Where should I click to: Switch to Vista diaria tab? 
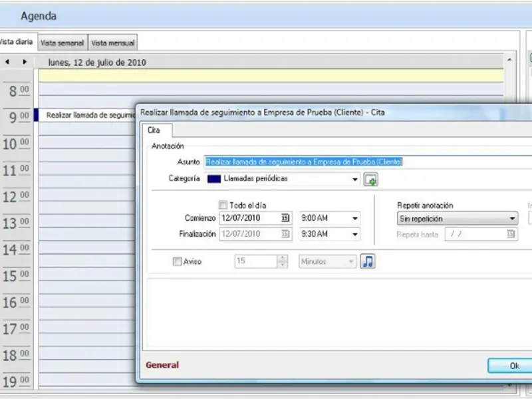click(x=17, y=42)
